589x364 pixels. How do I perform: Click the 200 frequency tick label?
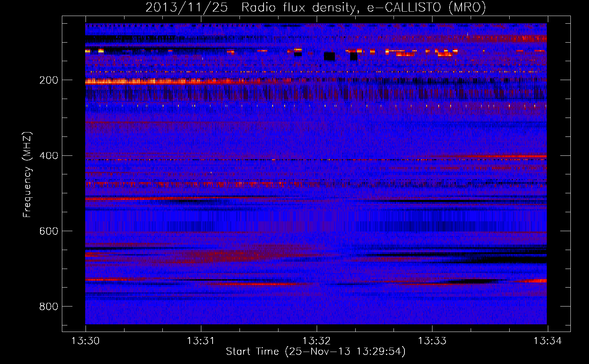tap(49, 80)
